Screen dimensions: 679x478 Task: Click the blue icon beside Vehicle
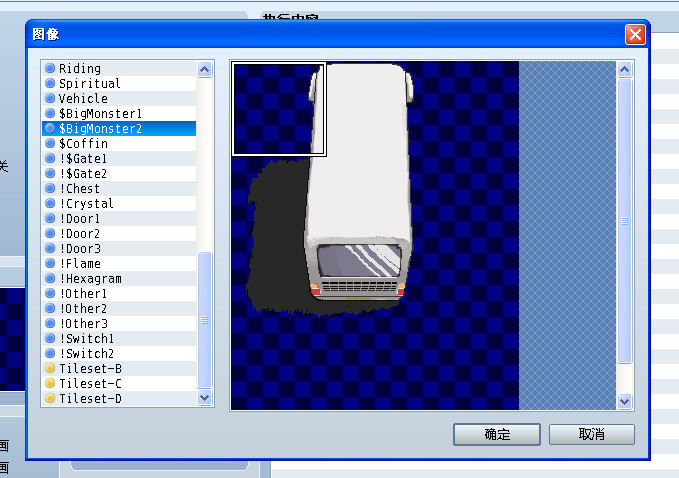tap(50, 98)
